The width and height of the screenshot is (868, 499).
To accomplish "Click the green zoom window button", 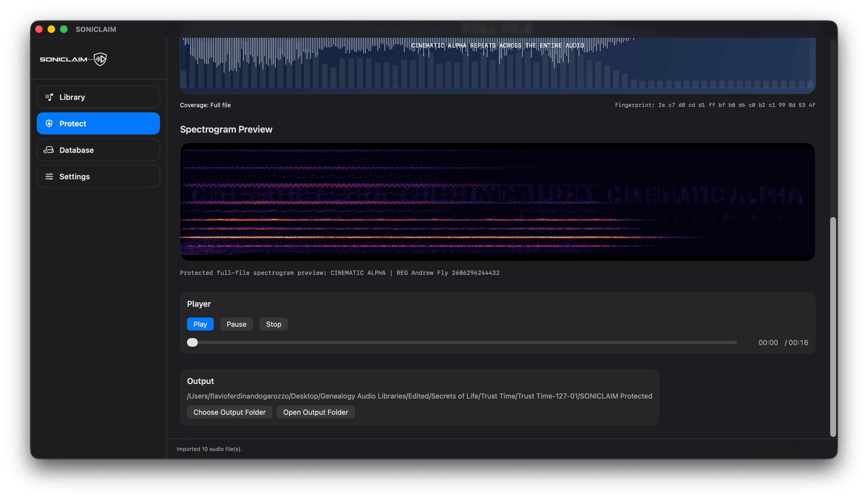I will (64, 29).
